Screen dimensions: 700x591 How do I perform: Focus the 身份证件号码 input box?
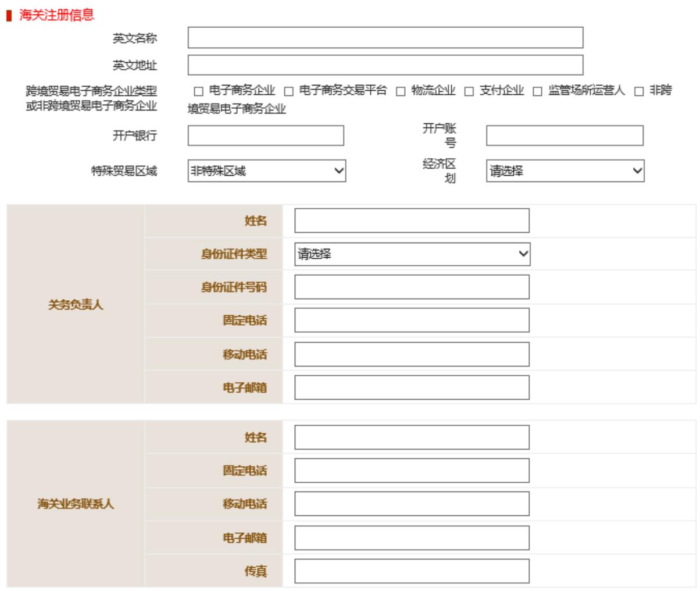(x=412, y=287)
